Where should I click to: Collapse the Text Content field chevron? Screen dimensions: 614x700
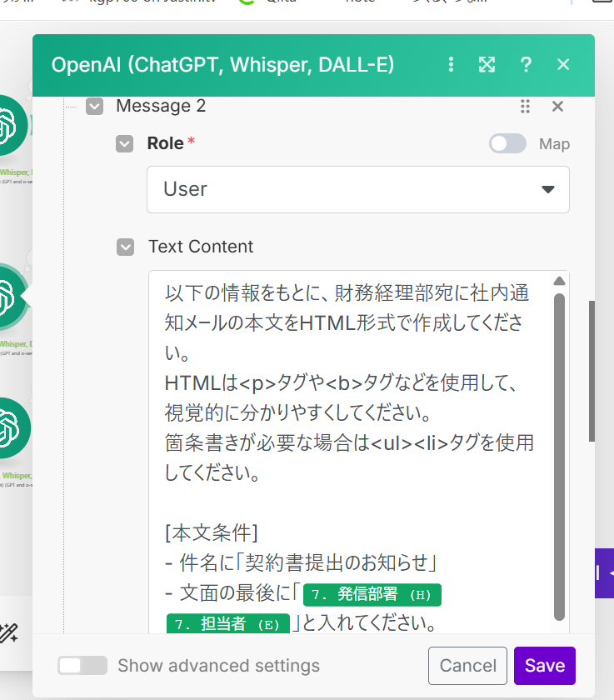coord(126,247)
